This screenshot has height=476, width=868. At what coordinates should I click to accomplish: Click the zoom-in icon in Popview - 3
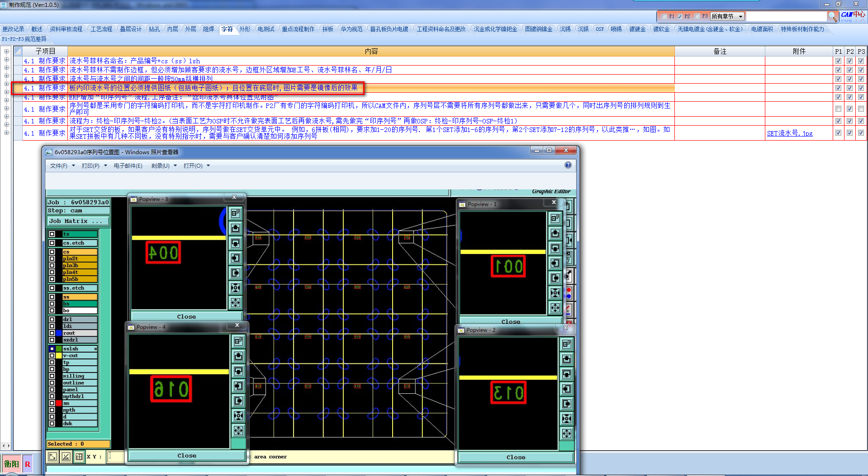click(x=236, y=288)
